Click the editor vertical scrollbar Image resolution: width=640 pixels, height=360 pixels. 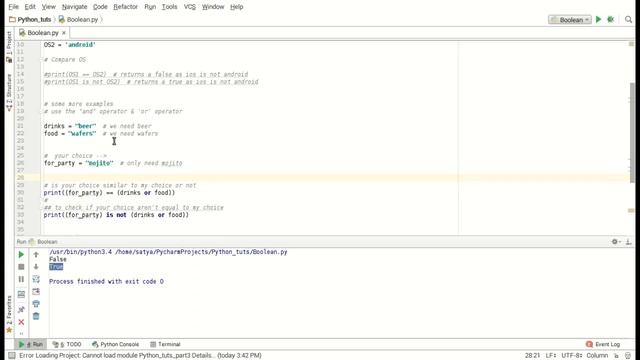[x=632, y=133]
